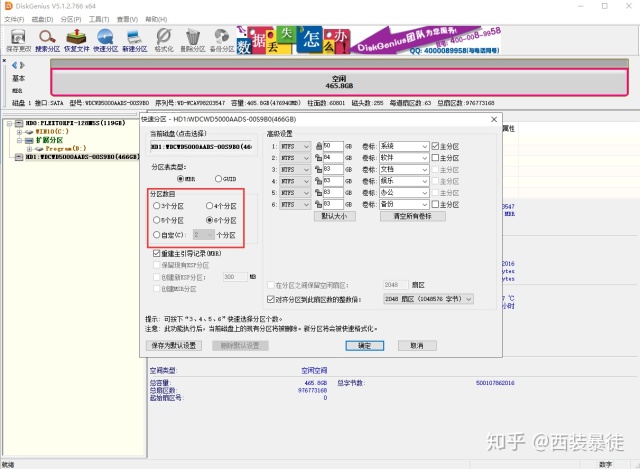Click the Program(D:) drive icon in the tree
The image size is (640, 469).
point(39,149)
